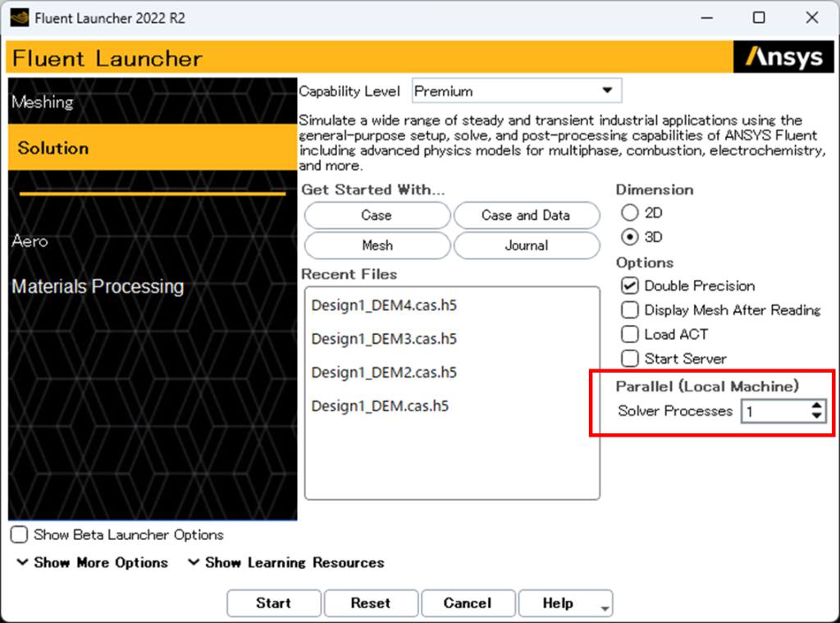Enable the Load ACT checkbox

[x=630, y=334]
